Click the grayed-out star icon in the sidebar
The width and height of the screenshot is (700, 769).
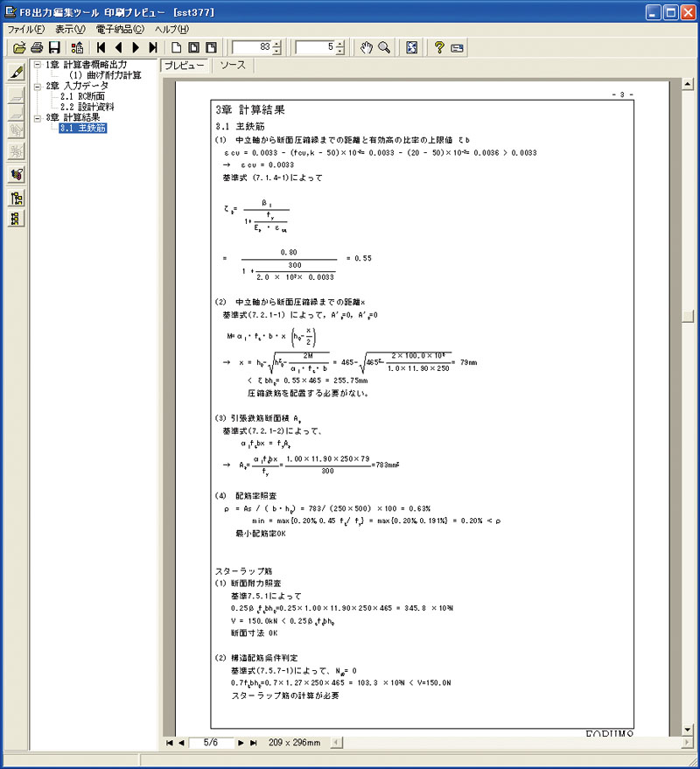(17, 151)
